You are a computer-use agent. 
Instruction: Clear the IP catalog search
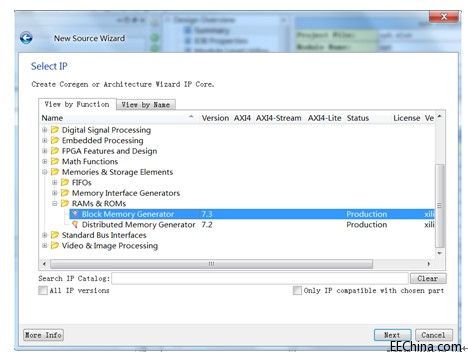[428, 278]
